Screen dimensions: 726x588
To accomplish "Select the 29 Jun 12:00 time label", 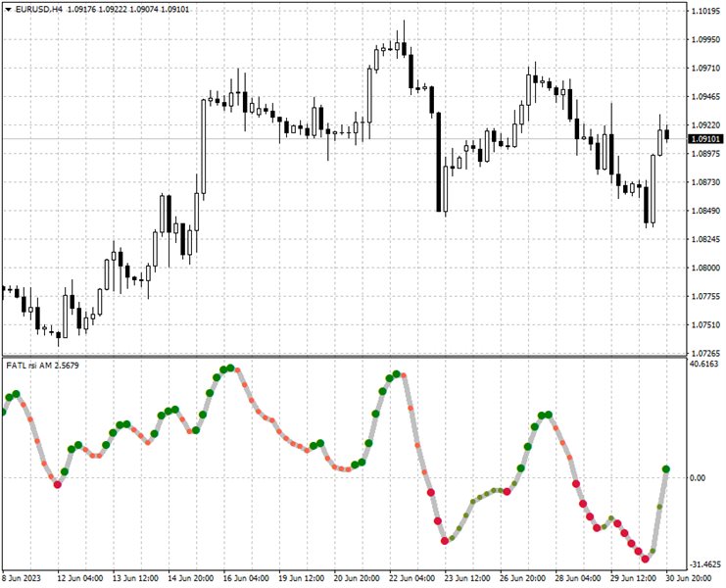I will click(x=633, y=578).
